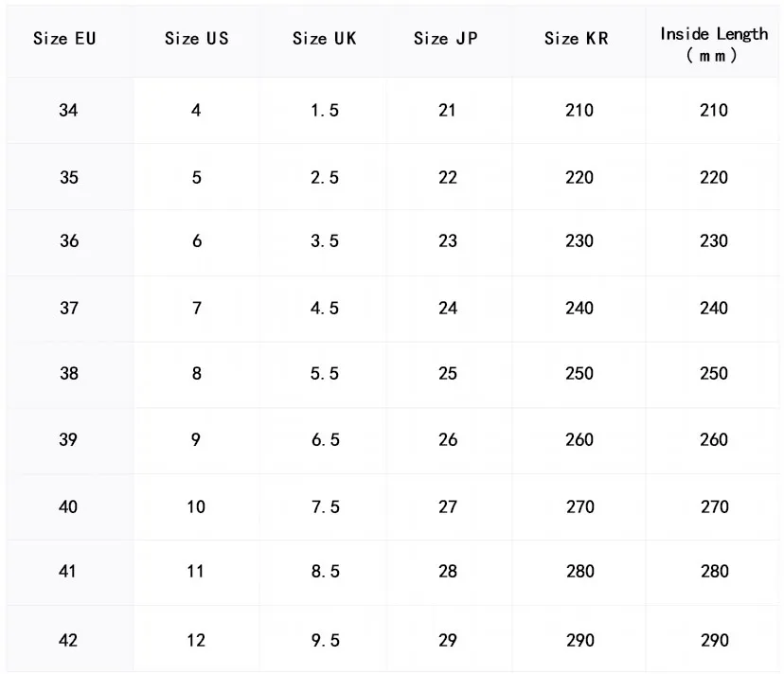784x674 pixels.
Task: Select JP size 21 cell
Action: pyautogui.click(x=447, y=110)
